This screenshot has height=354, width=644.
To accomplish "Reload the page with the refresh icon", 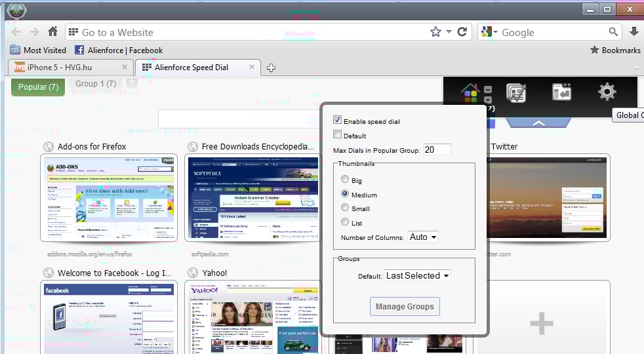I will point(462,31).
